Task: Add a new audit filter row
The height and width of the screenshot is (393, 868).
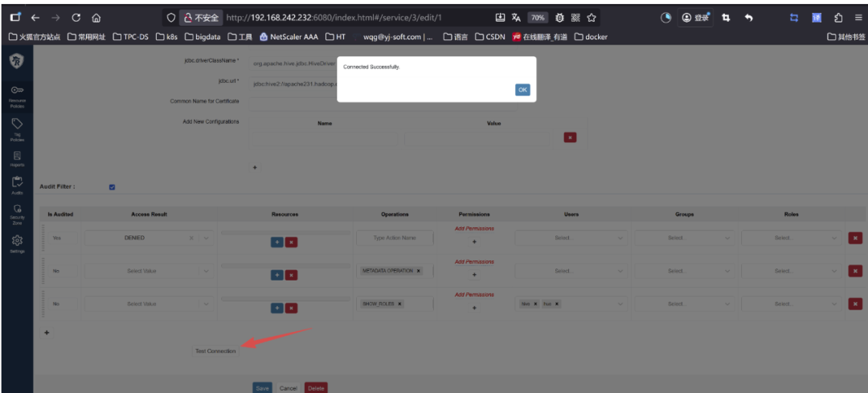Action: point(47,333)
